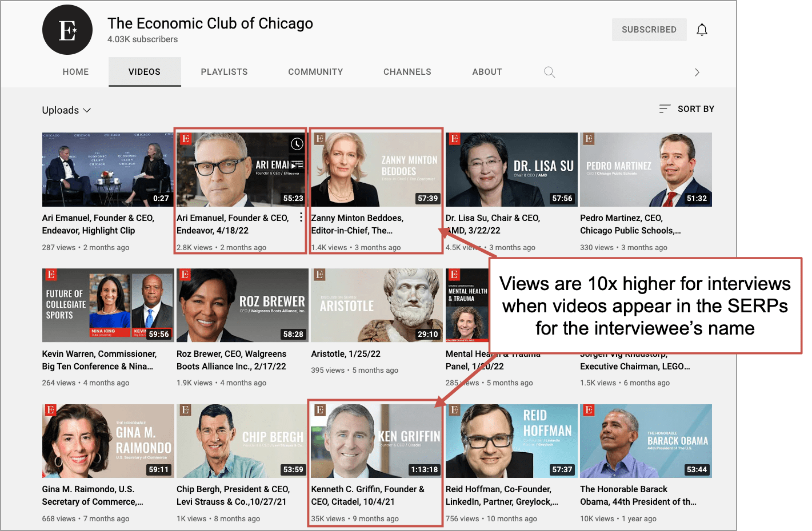Click the watch later clock on Ari Emanuel thumbnail
Image resolution: width=812 pixels, height=531 pixels.
297,144
